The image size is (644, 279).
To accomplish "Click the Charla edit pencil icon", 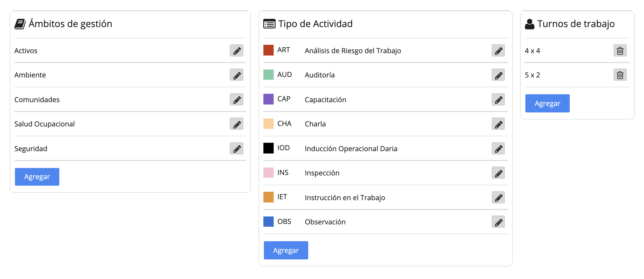I will click(x=498, y=124).
